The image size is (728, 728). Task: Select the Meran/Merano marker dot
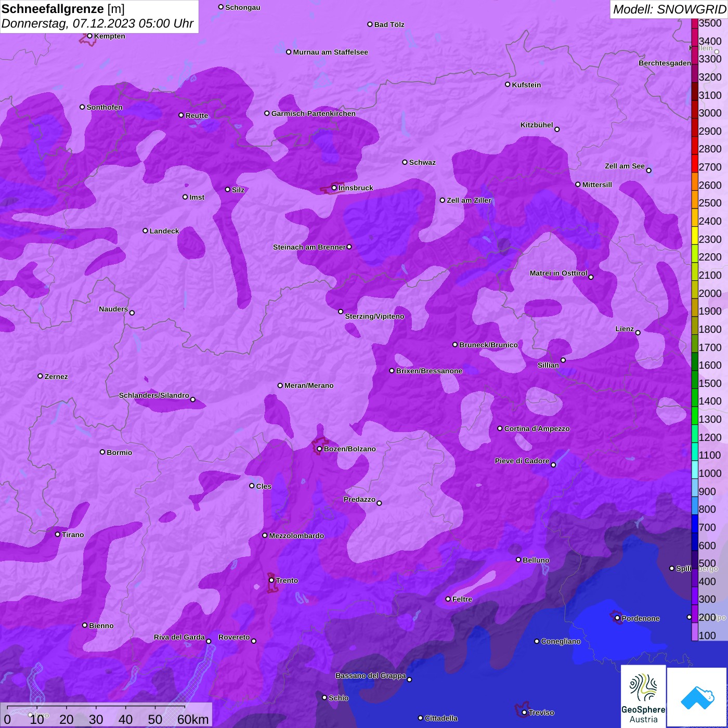pos(280,385)
